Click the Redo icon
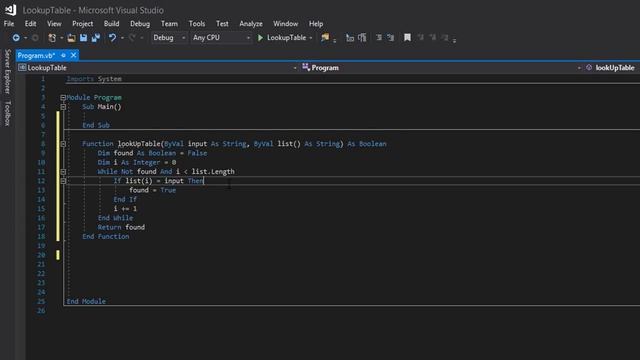 [132, 38]
